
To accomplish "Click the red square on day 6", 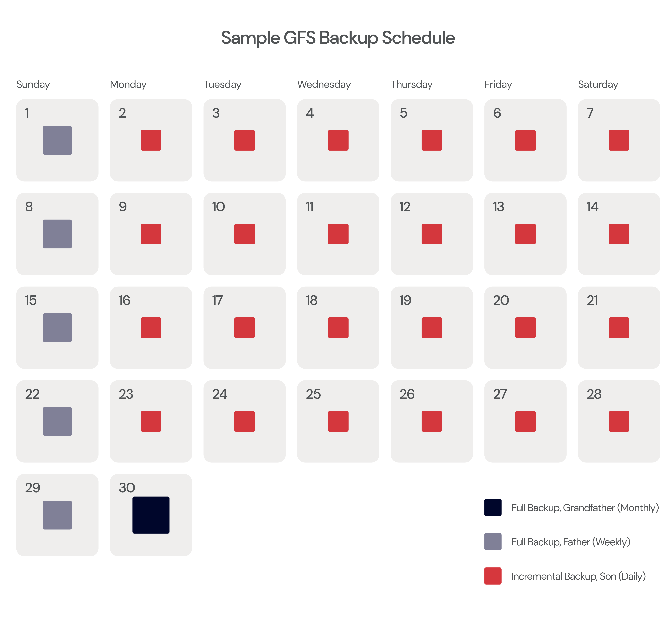I will 526,140.
